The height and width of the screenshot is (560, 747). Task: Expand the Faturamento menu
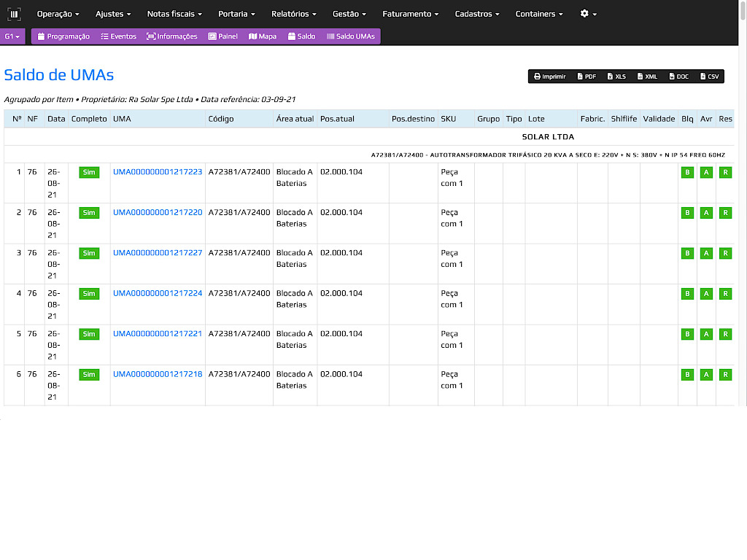pos(410,14)
